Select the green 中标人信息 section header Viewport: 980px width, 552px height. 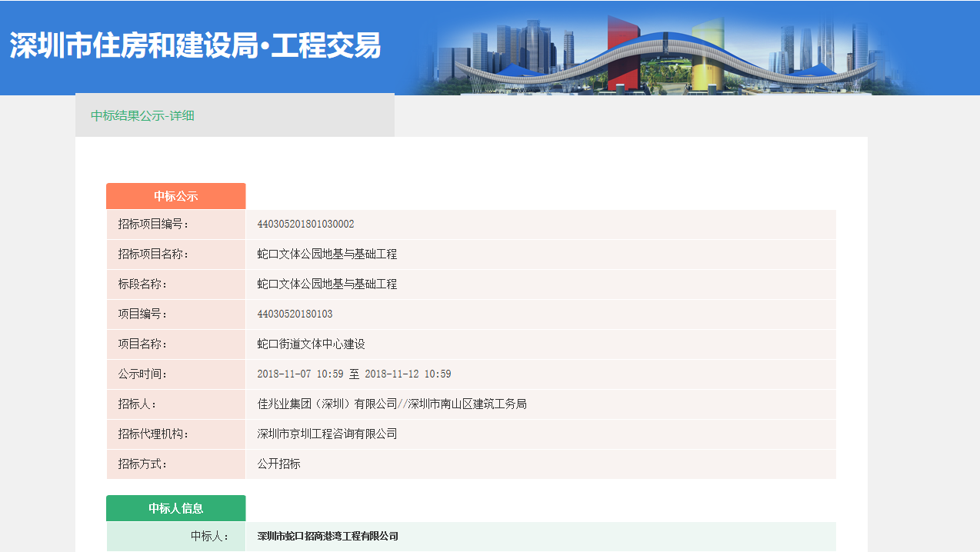175,508
